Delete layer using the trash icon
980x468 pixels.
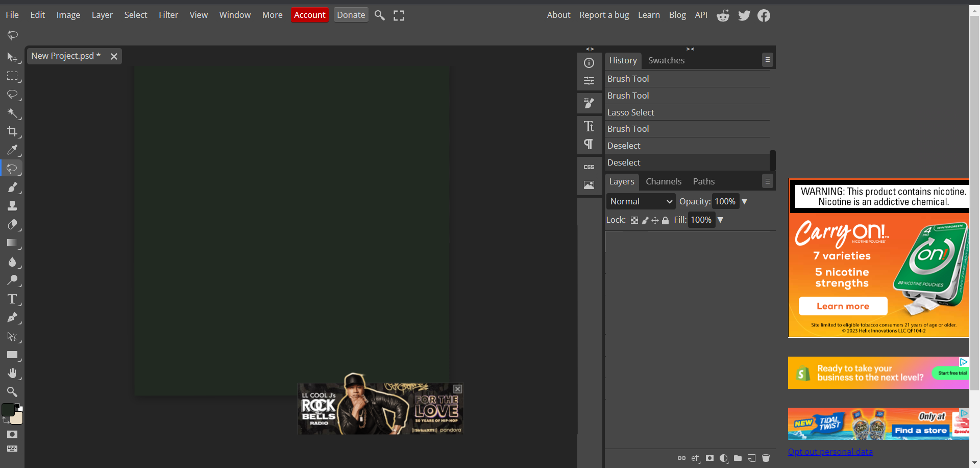[766, 458]
